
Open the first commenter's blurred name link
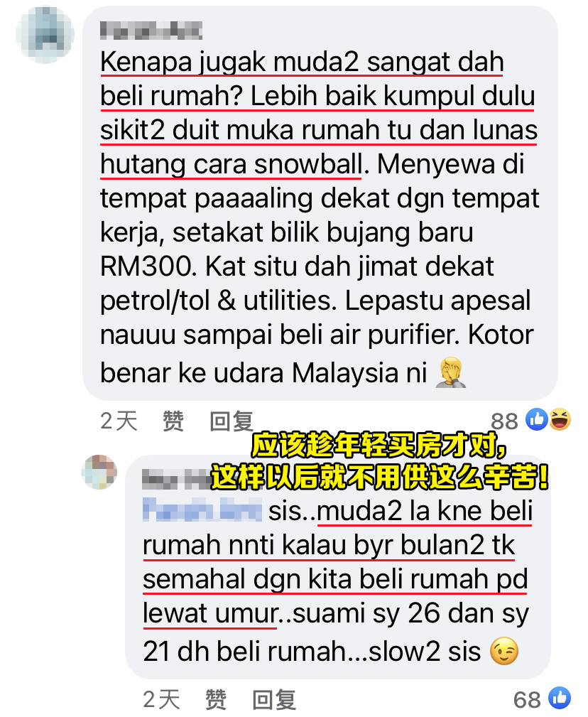coord(151,31)
